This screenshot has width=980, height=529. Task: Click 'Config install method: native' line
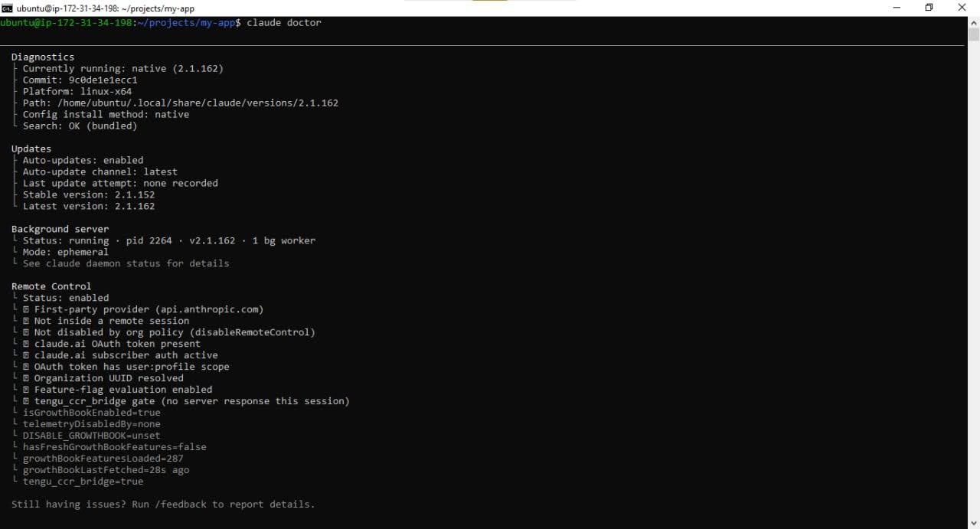106,115
